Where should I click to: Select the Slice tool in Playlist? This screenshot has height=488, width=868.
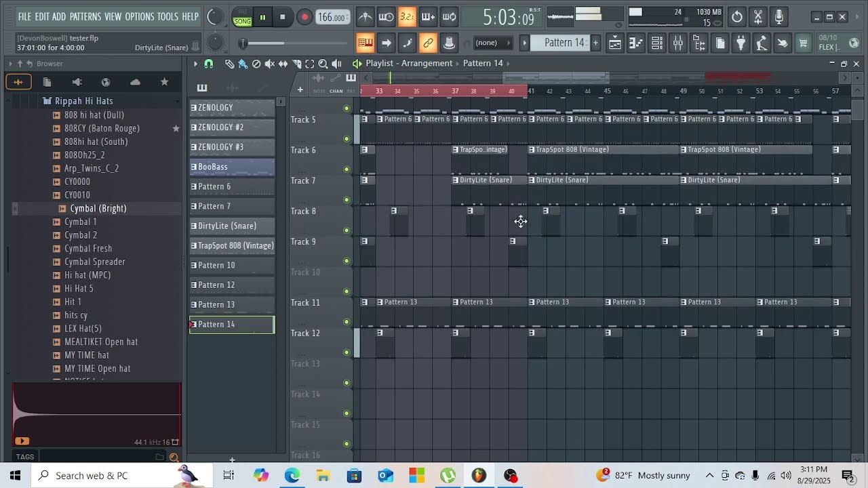tap(296, 64)
